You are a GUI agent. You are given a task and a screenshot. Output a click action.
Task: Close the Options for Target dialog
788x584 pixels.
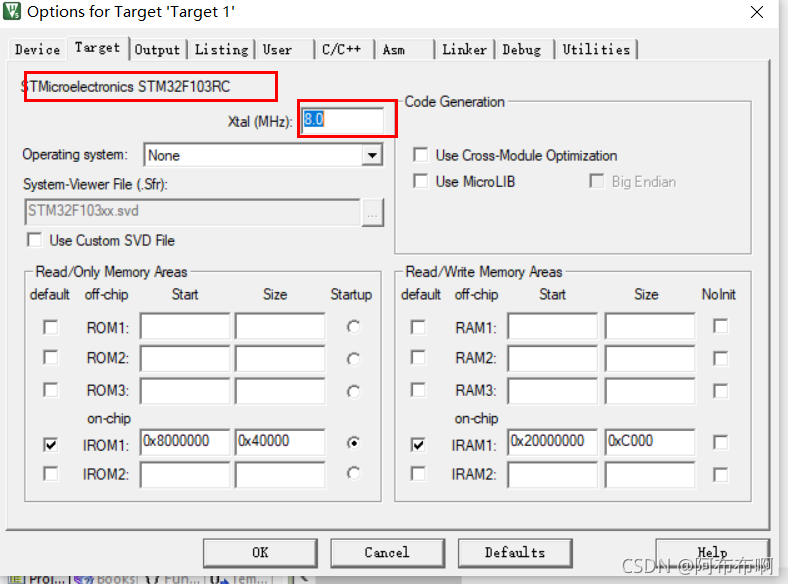tap(757, 12)
